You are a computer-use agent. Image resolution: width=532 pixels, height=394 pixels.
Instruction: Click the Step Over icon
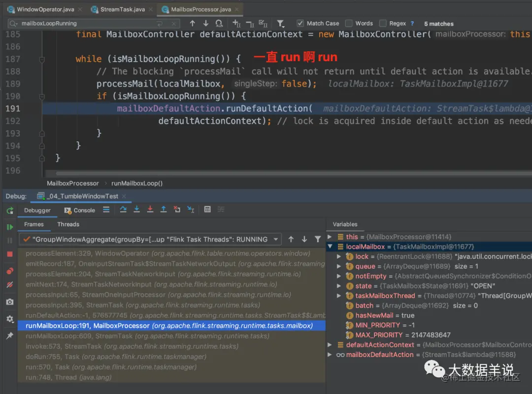(123, 210)
